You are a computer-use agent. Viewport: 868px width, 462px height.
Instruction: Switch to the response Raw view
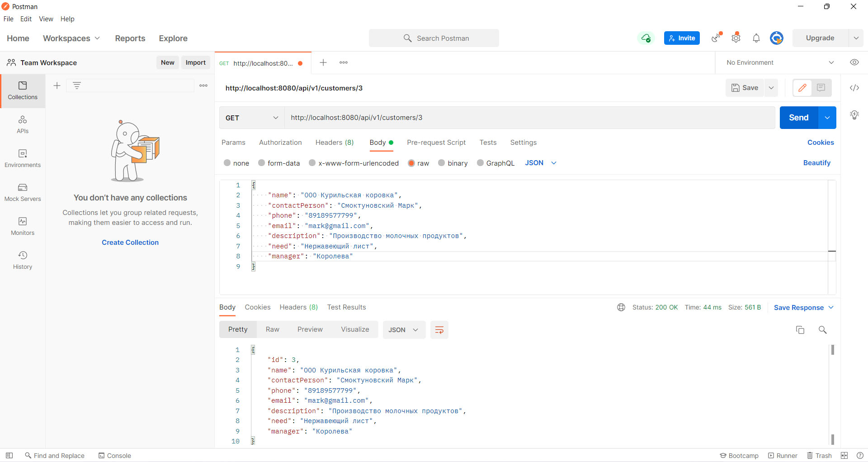(273, 329)
